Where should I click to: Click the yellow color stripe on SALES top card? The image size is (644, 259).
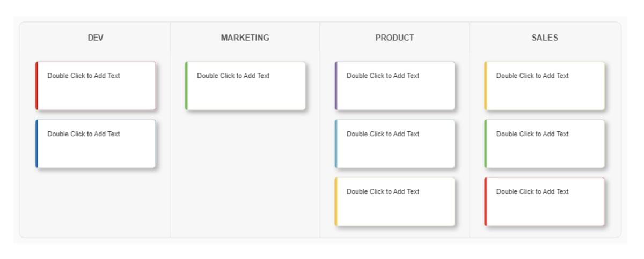[486, 86]
